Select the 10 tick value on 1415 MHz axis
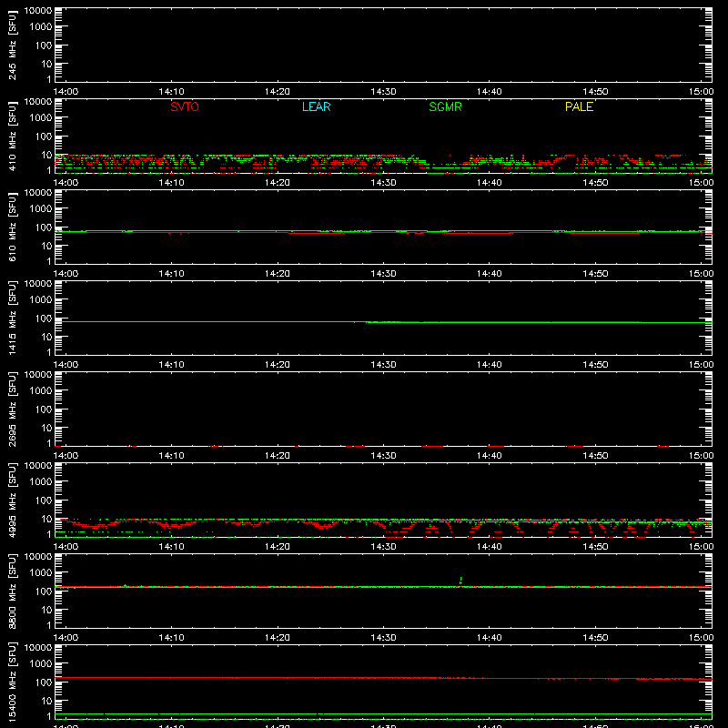This screenshot has width=728, height=728. 46,337
